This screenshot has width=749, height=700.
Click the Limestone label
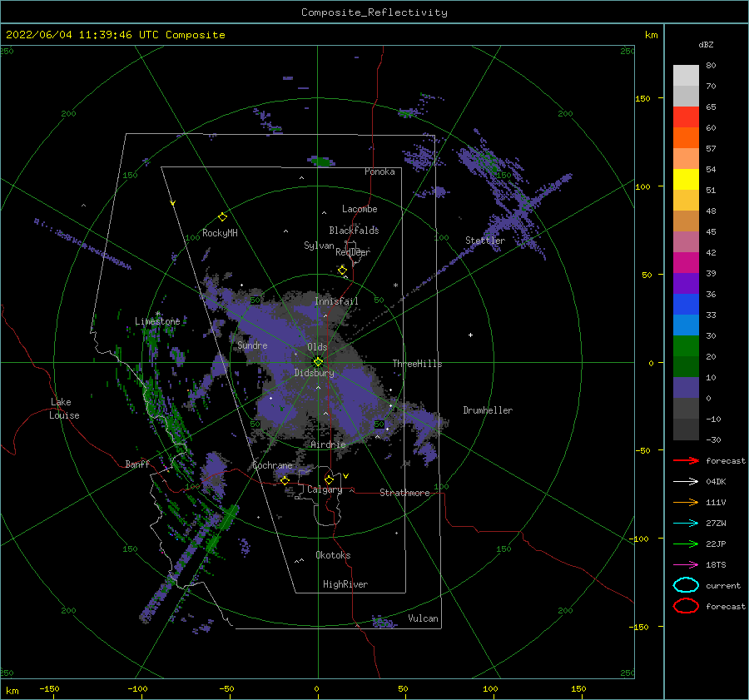pyautogui.click(x=157, y=321)
